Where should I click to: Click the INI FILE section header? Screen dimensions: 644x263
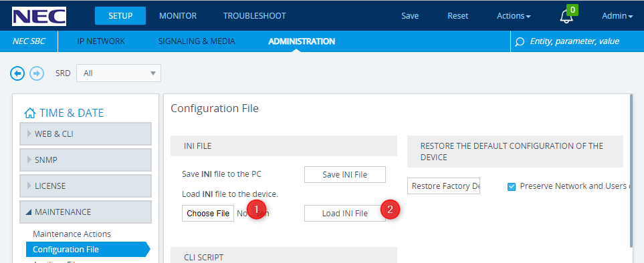284,146
